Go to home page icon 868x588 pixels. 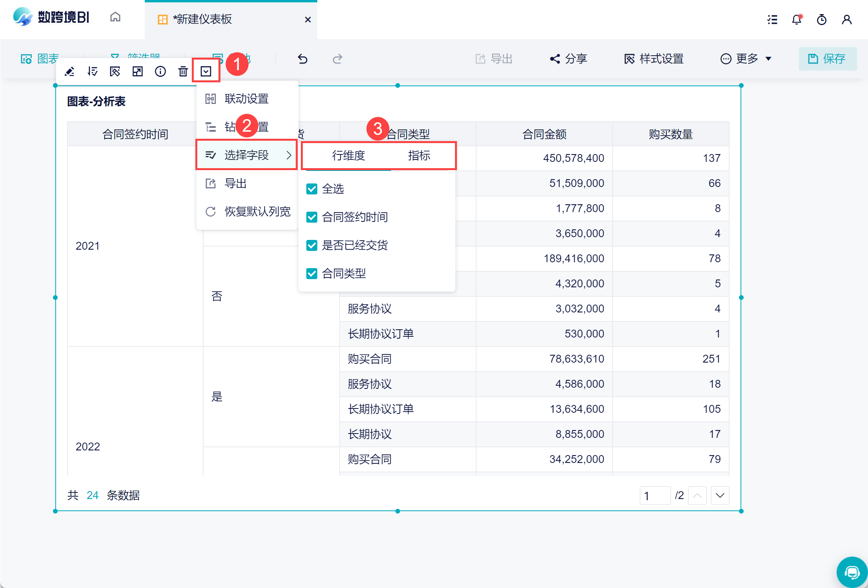(115, 17)
